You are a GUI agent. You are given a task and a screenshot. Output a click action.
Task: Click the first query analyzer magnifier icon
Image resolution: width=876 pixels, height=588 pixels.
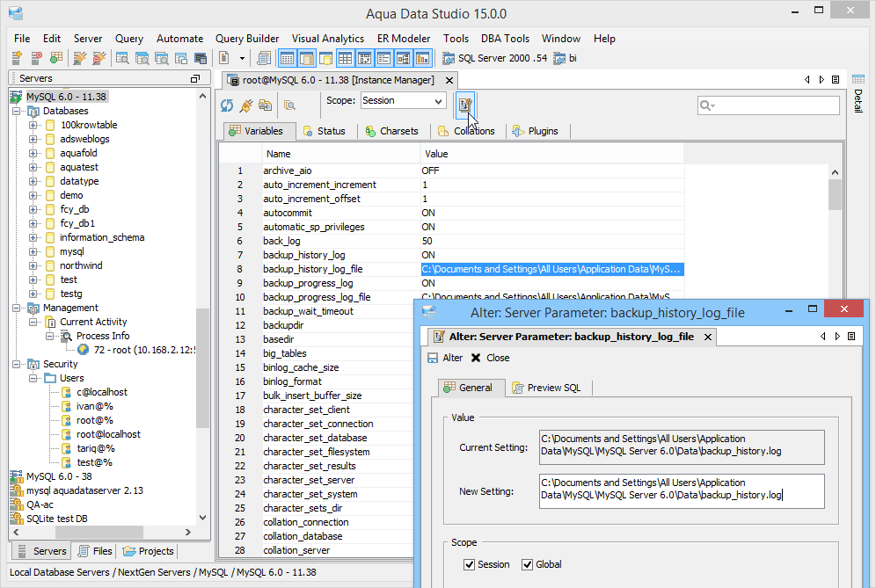pyautogui.click(x=122, y=58)
